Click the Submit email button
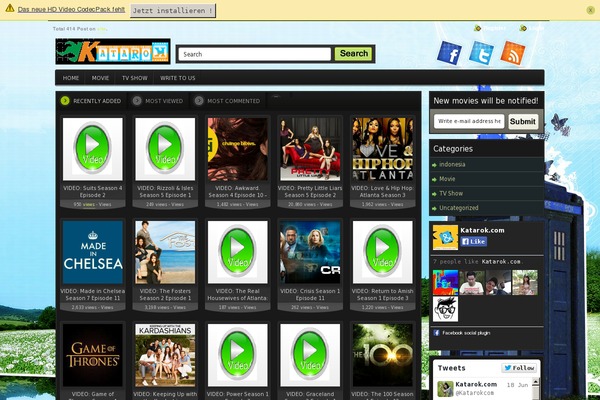Viewport: 600px width, 400px height. (x=523, y=121)
